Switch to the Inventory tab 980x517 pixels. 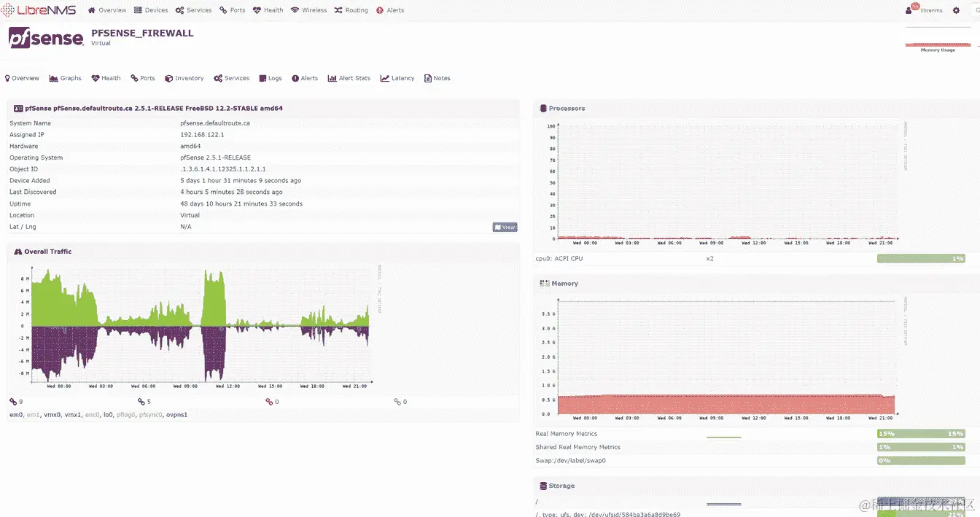(x=184, y=78)
